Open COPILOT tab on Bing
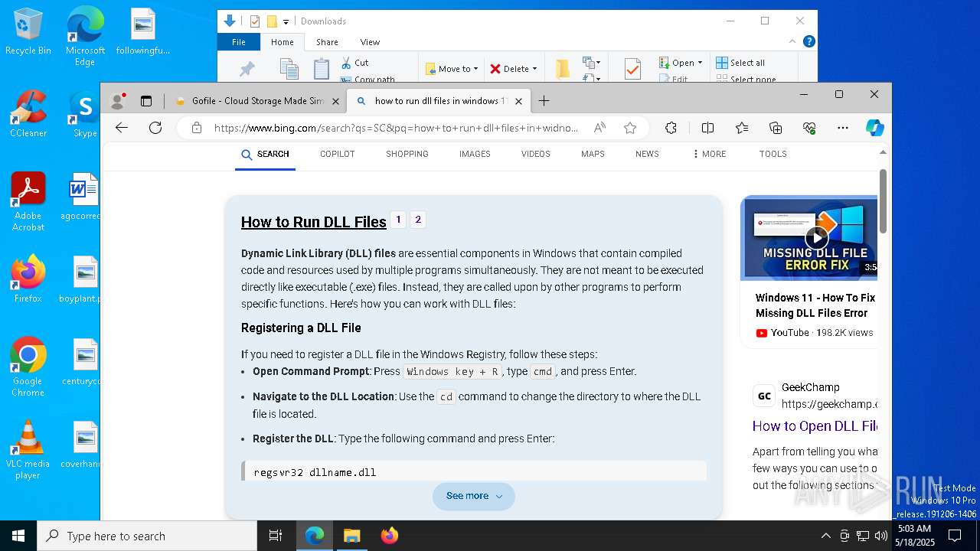 click(x=337, y=154)
